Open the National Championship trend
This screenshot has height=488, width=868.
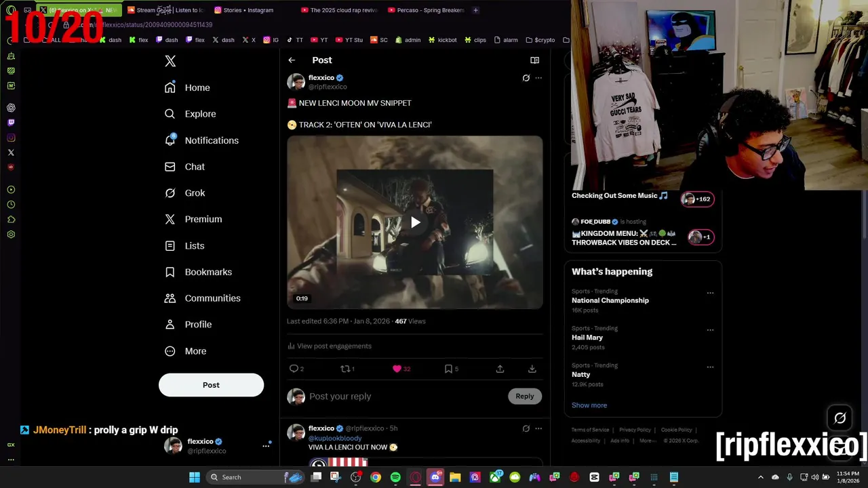[610, 300]
